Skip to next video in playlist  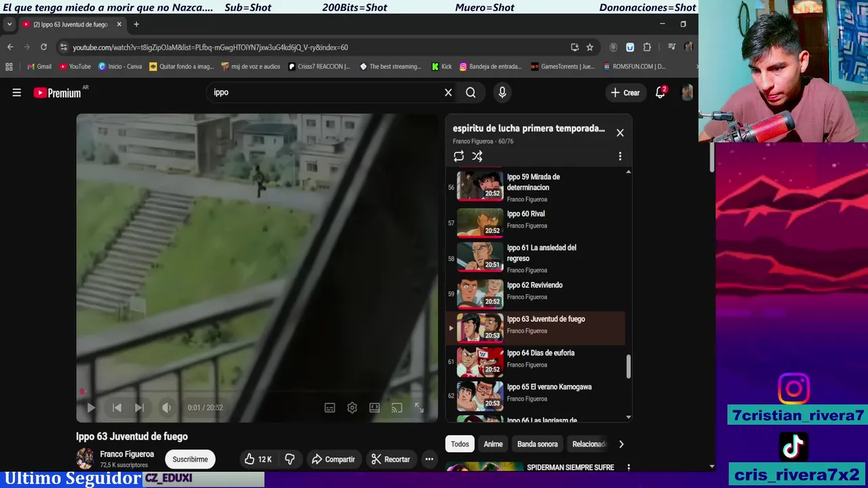coord(139,407)
